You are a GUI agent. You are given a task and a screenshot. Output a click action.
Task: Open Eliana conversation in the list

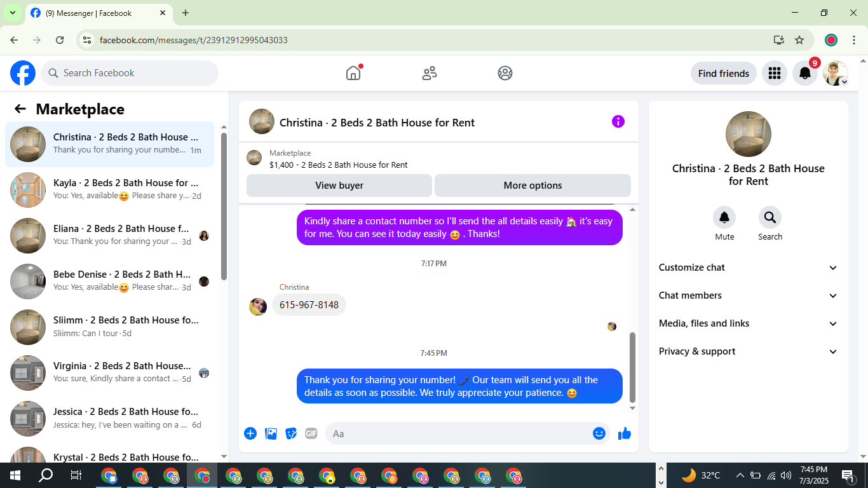pos(110,236)
